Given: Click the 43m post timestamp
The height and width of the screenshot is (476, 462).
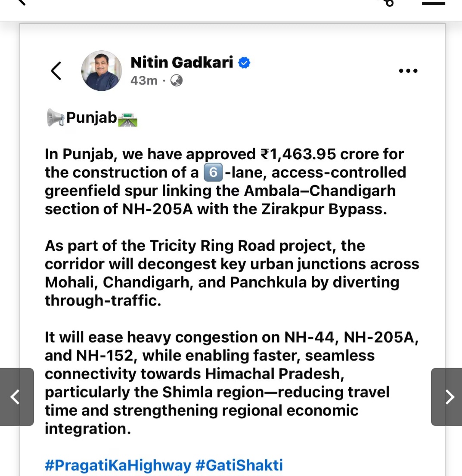Looking at the screenshot, I should coord(144,80).
